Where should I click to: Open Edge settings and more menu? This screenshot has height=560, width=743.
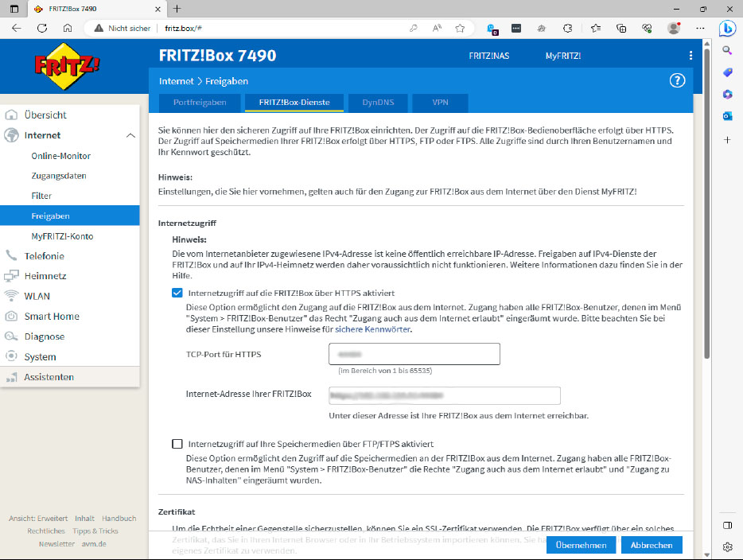pos(700,29)
